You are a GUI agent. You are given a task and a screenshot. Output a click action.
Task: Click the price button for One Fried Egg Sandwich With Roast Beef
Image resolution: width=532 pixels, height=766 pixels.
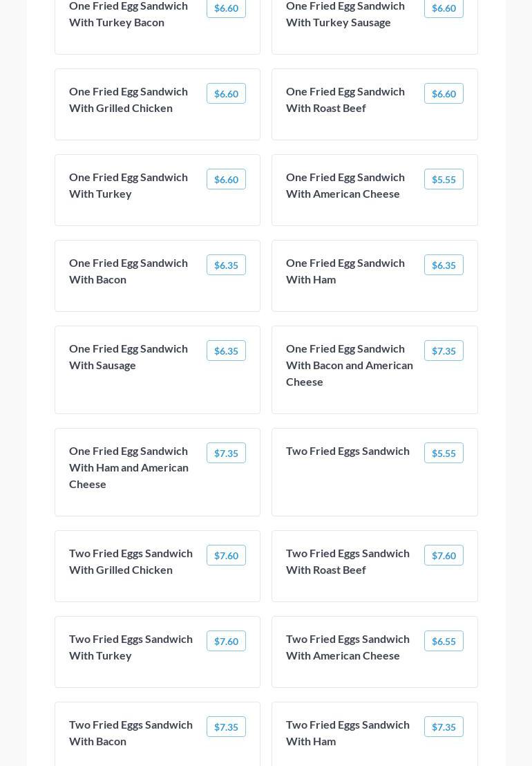pos(444,94)
